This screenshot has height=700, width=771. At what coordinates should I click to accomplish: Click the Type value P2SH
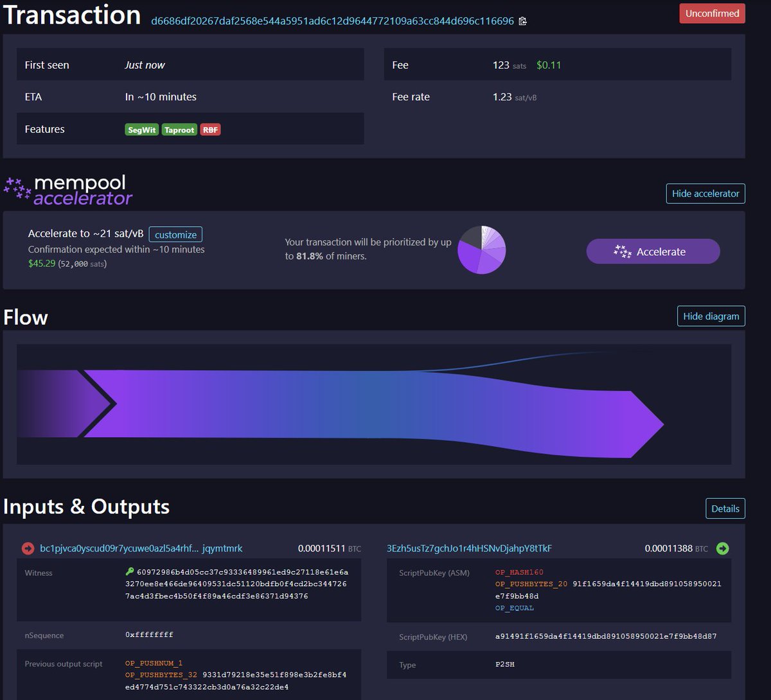(x=505, y=664)
